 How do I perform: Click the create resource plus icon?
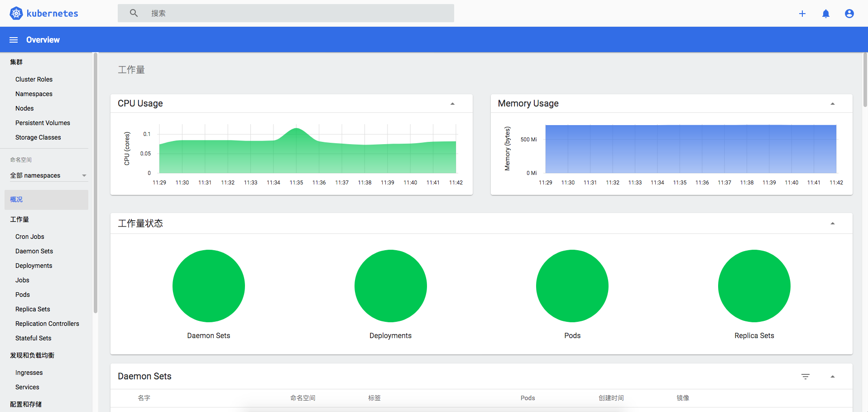(802, 13)
